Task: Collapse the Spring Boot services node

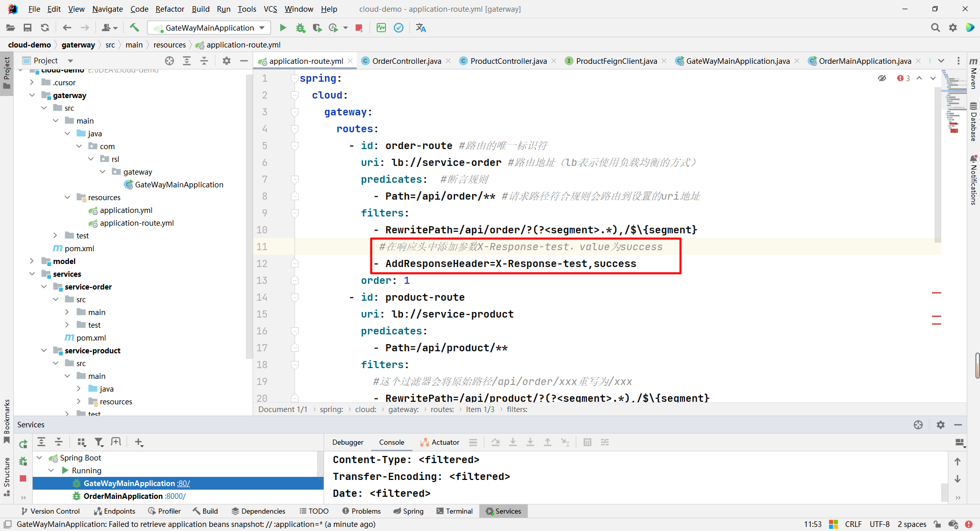Action: point(39,458)
